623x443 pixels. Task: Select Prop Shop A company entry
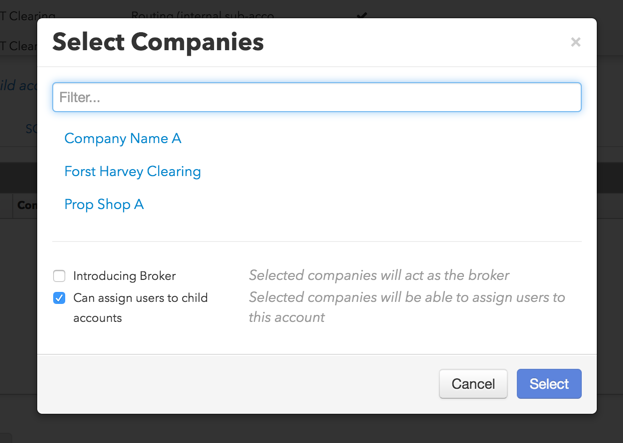104,204
